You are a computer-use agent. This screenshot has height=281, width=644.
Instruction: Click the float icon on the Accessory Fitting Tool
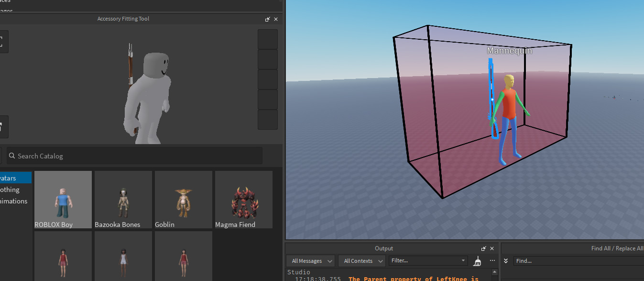point(267,19)
